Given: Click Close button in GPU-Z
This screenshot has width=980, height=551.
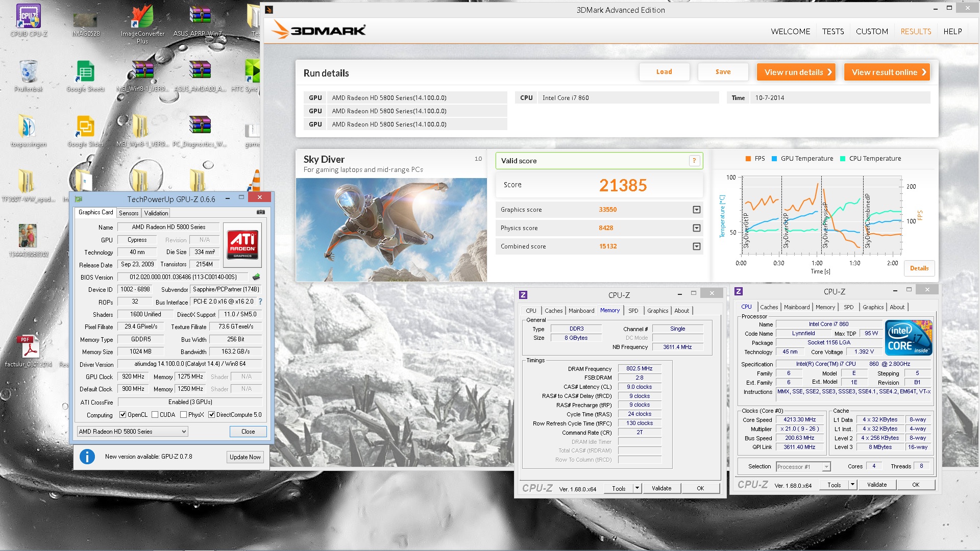Looking at the screenshot, I should click(248, 432).
